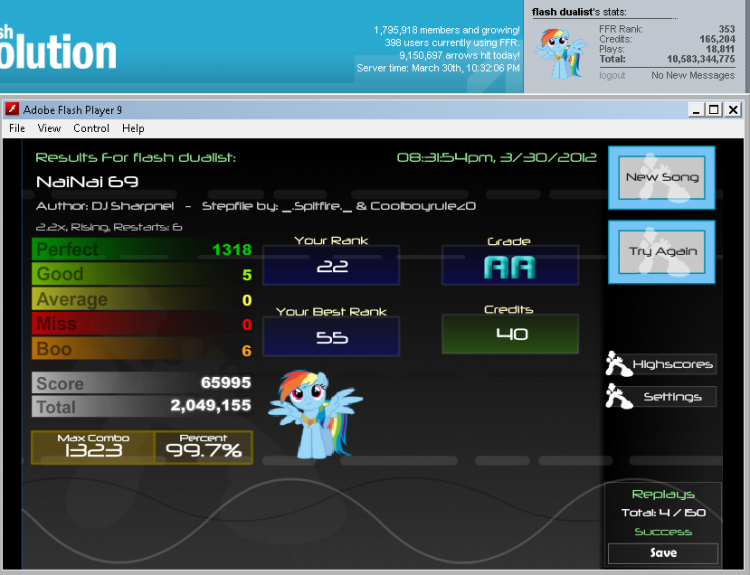Click the site logo text in the header
Screen dimensions: 750x575
point(58,48)
